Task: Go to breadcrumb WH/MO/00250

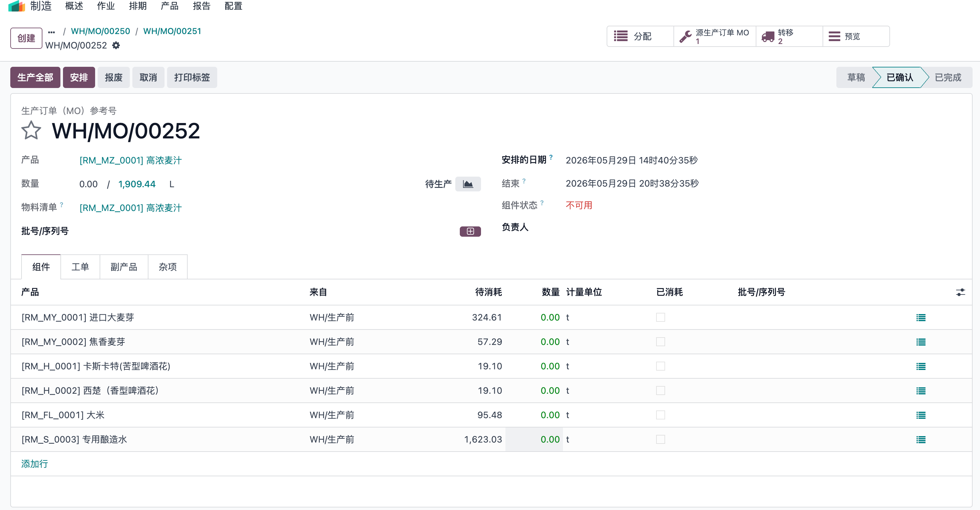Action: pyautogui.click(x=101, y=31)
